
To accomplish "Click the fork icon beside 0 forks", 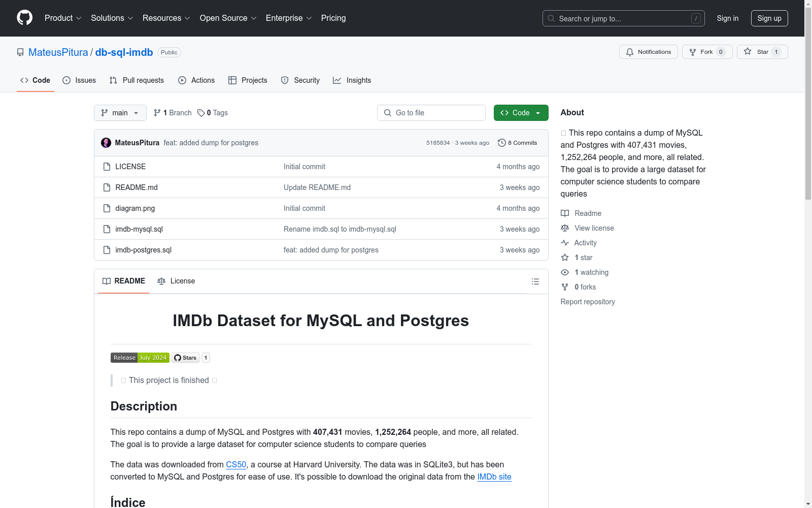I will pos(564,287).
